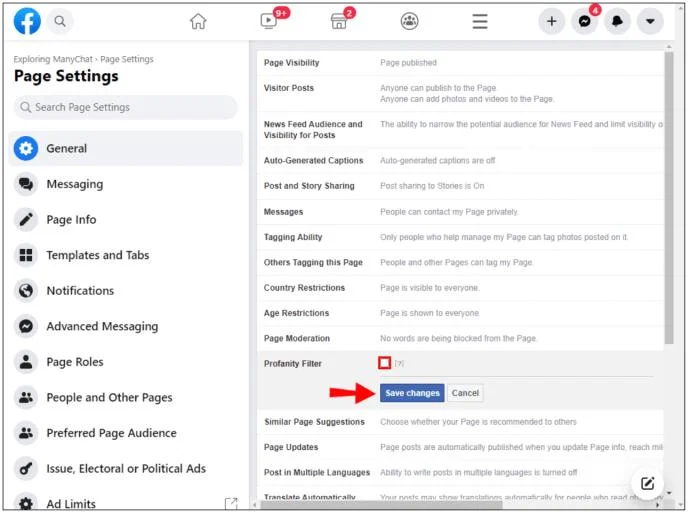Click the Notifications globe icon
The width and height of the screenshot is (690, 514).
pyautogui.click(x=26, y=290)
